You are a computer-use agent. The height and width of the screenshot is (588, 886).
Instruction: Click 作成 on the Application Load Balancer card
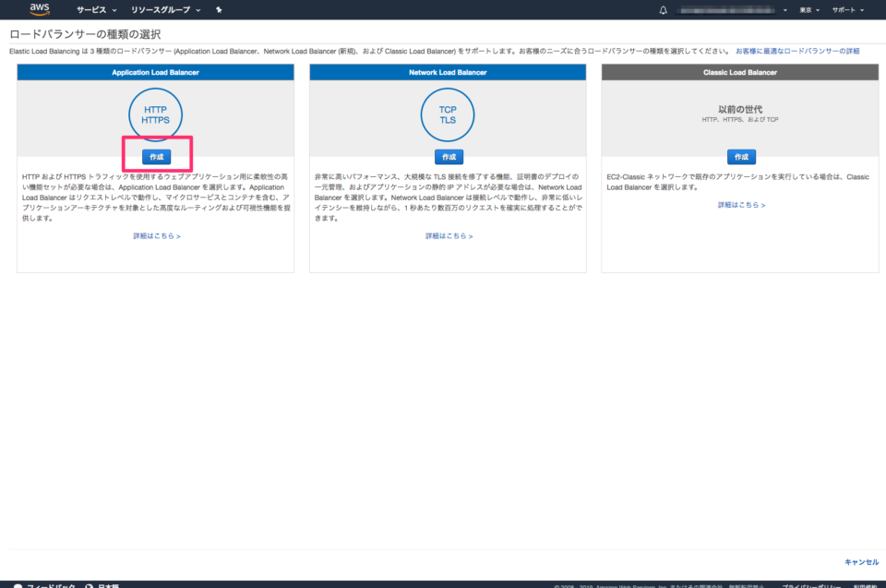pos(154,156)
